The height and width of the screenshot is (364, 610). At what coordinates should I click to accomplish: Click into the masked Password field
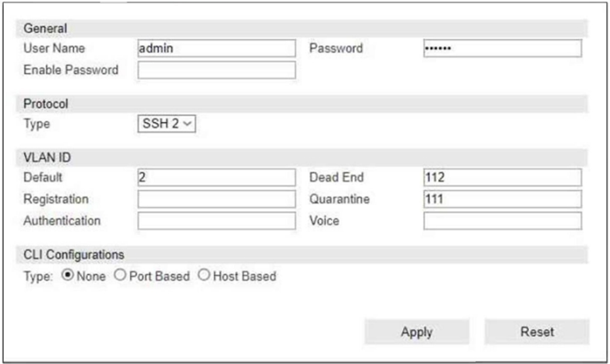[x=502, y=49]
